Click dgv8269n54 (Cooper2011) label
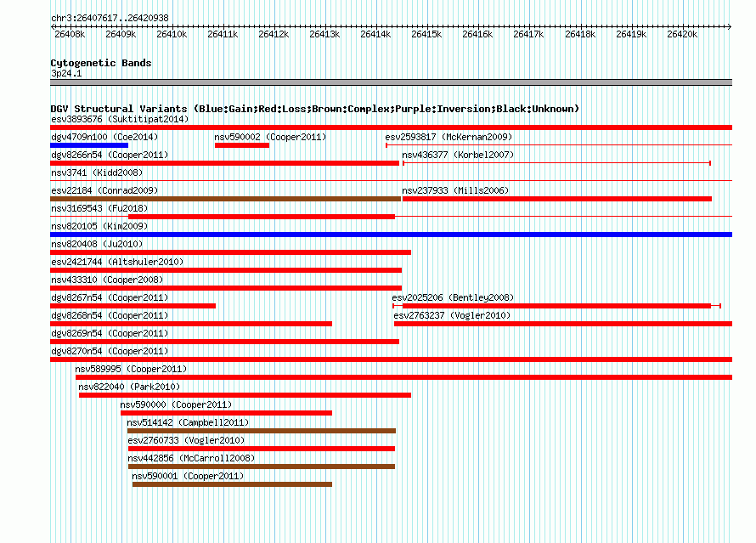 110,333
